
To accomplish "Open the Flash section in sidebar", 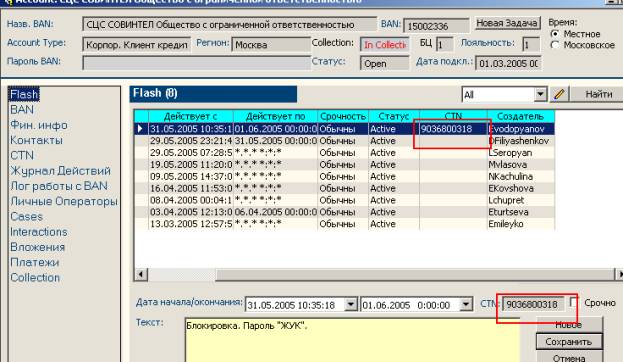I will 24,94.
